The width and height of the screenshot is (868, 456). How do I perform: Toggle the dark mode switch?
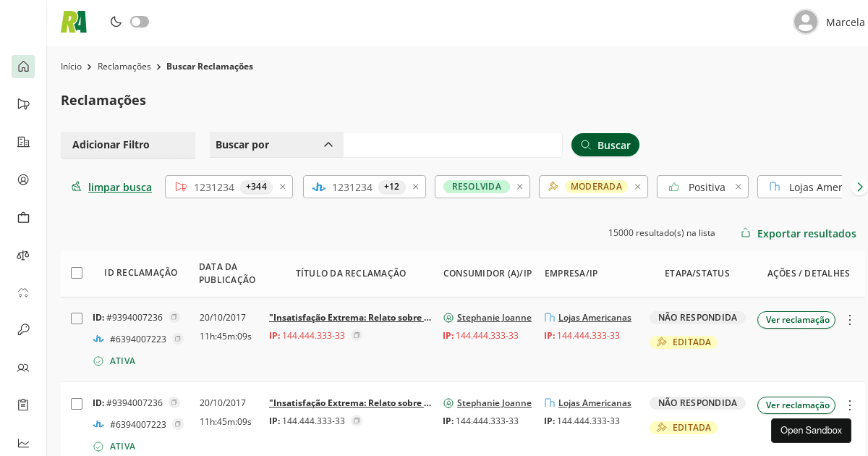pos(140,22)
